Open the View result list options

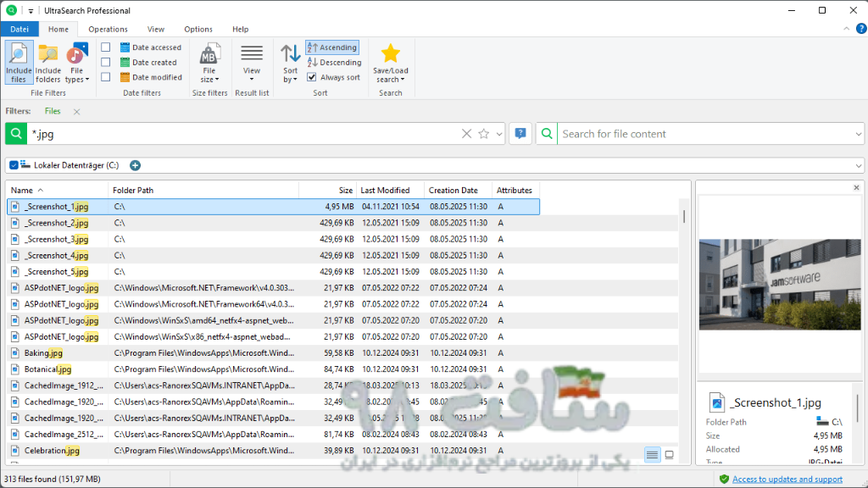pos(251,62)
